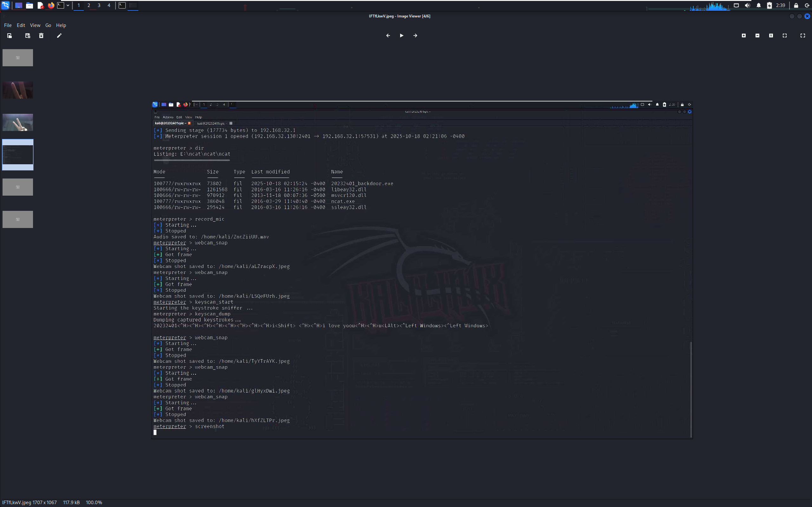Go to the next image arrow
This screenshot has width=812, height=507.
tap(415, 36)
